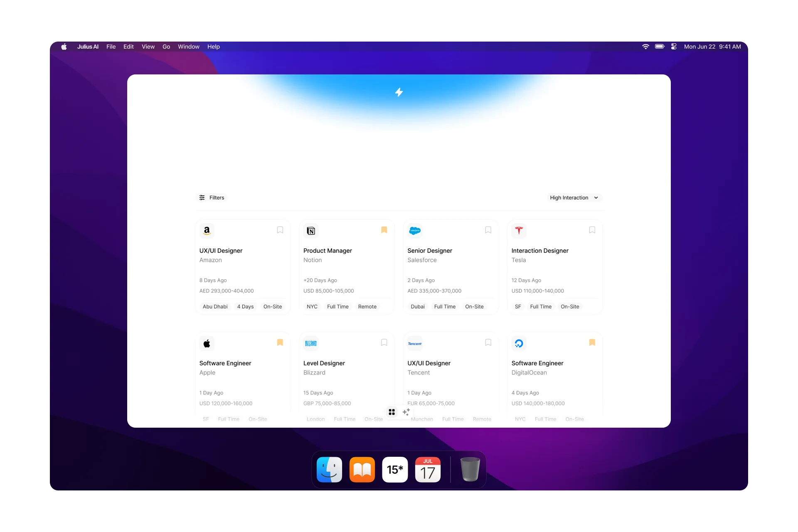Click the Blizzard company logo
The width and height of the screenshot is (798, 532).
[311, 343]
